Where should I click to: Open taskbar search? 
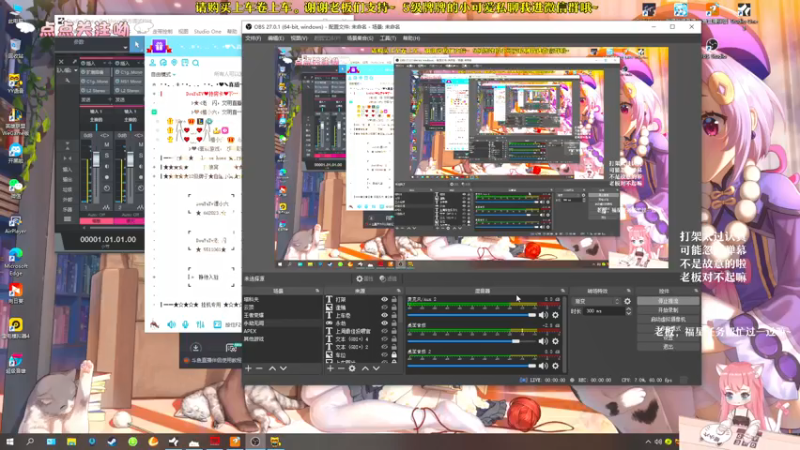tap(30, 442)
